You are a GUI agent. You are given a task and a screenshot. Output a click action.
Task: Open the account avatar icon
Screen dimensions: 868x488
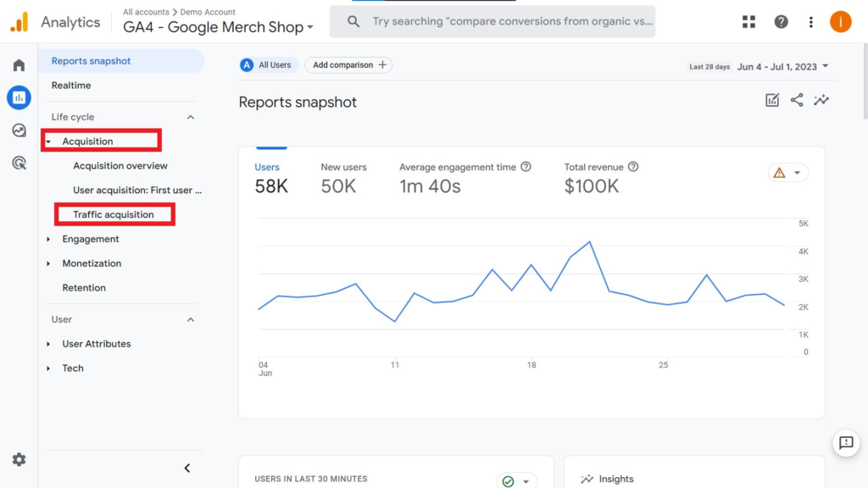(840, 21)
